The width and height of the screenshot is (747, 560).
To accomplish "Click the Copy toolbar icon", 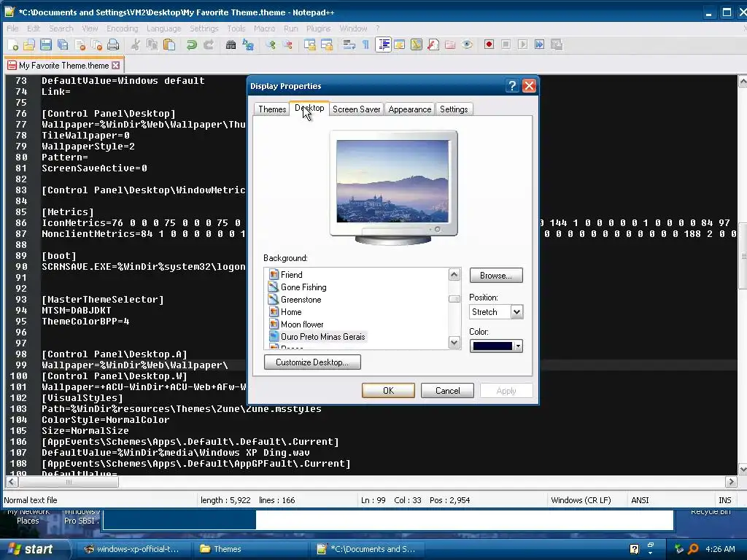I will click(x=152, y=44).
